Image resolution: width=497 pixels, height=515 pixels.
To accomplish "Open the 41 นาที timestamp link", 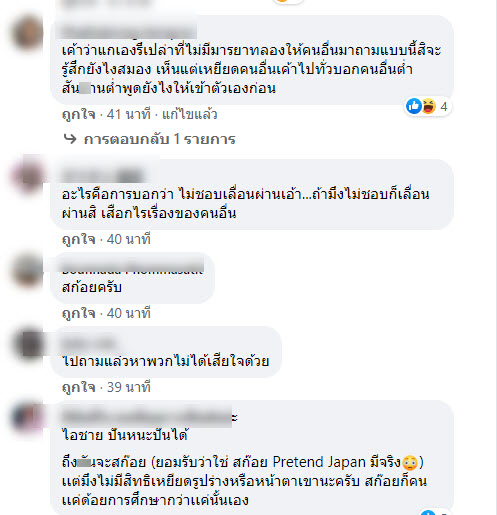I will (129, 114).
